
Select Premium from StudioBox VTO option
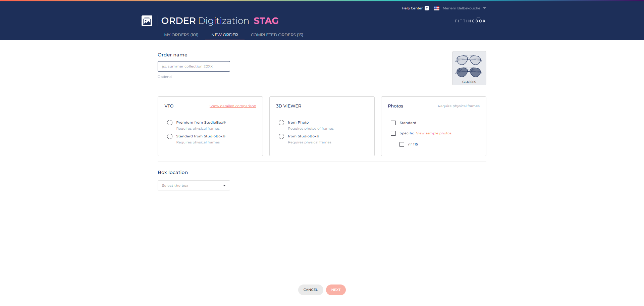(170, 123)
